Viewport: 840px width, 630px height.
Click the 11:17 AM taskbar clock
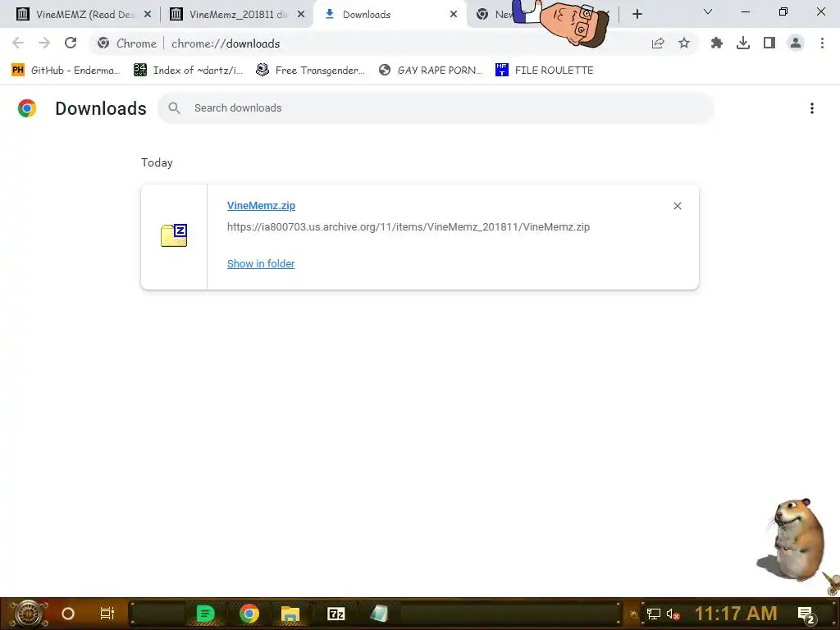coord(736,614)
